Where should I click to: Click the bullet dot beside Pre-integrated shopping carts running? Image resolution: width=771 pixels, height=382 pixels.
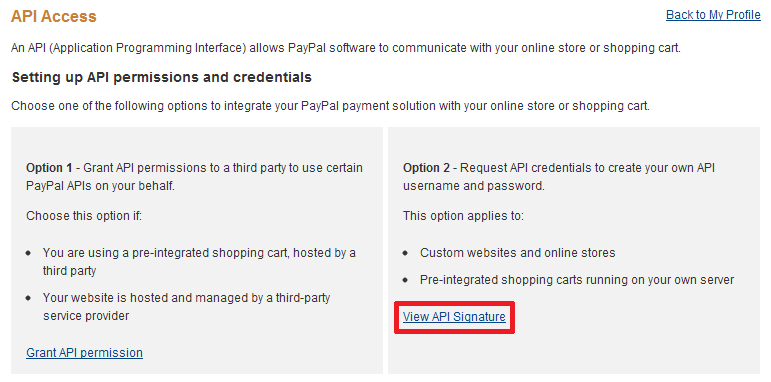(x=405, y=280)
